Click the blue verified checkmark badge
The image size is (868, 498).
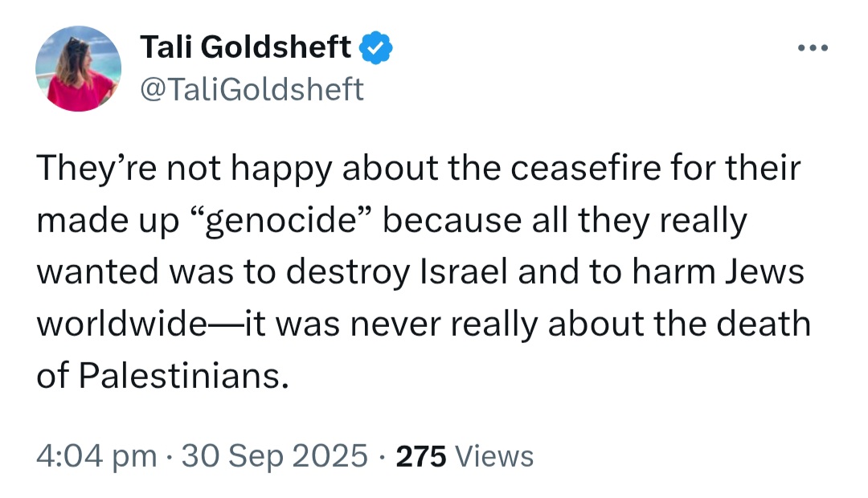[376, 47]
